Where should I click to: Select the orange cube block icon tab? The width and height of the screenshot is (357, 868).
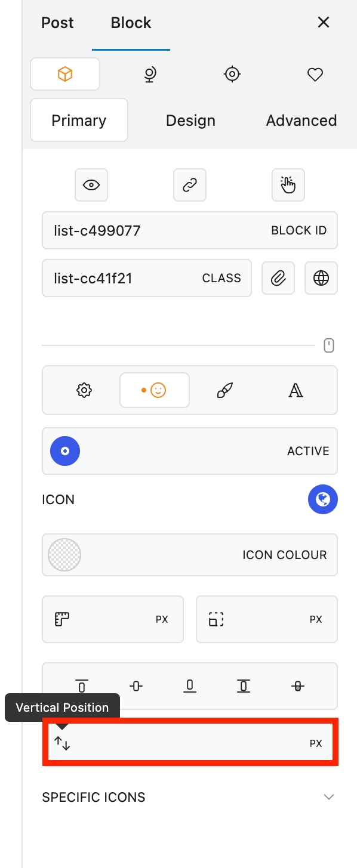coord(64,74)
